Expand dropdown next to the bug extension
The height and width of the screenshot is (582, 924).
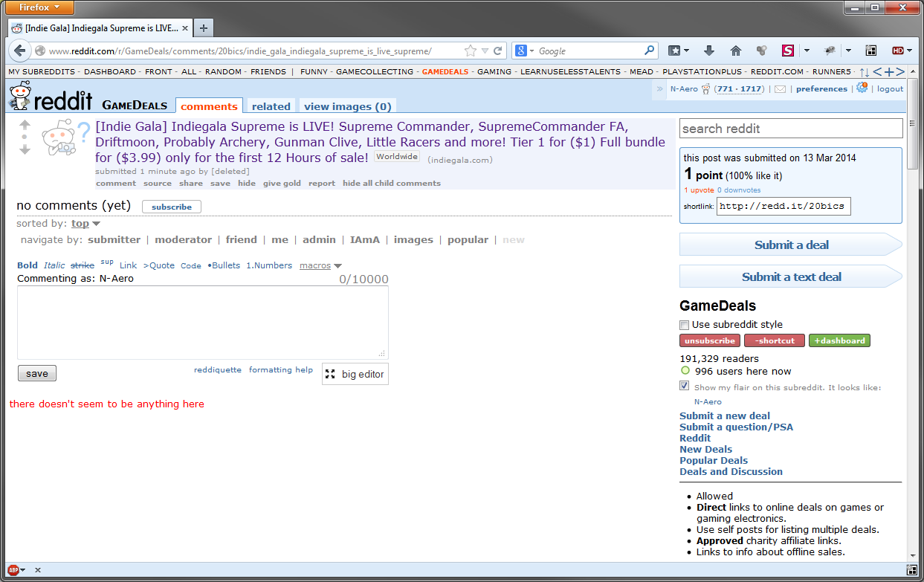pos(848,51)
